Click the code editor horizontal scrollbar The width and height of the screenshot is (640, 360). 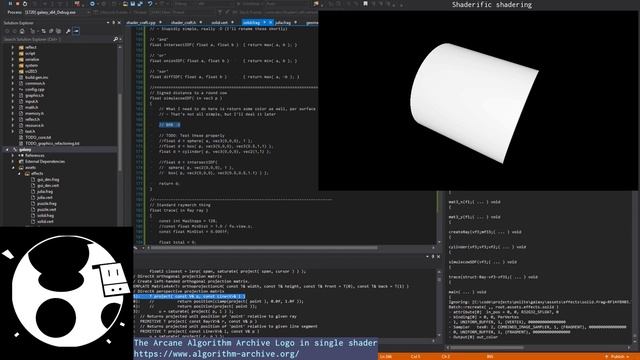point(264,248)
